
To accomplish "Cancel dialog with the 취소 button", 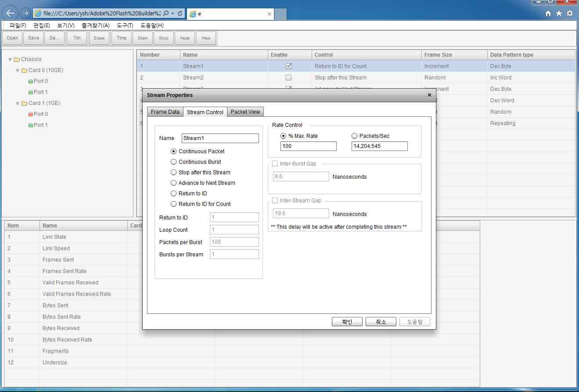I will coord(381,322).
